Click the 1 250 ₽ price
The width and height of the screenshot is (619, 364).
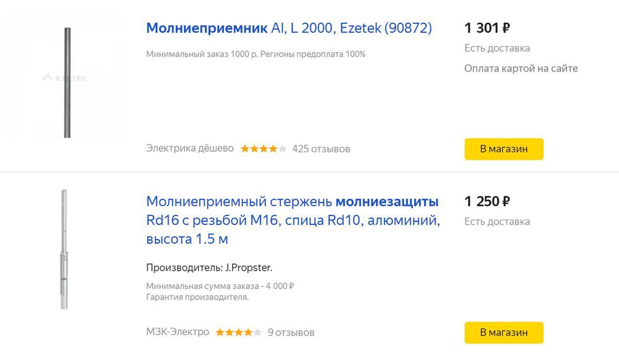tap(487, 201)
